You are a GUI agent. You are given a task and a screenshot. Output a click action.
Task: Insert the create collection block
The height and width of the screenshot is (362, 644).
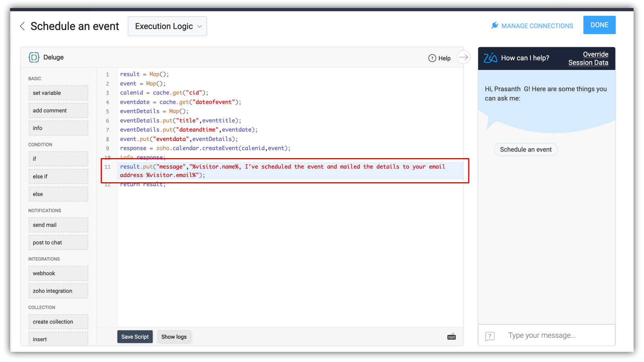(x=58, y=322)
